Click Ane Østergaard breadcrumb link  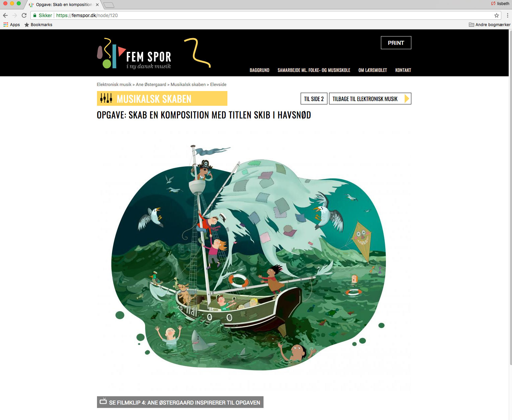(x=151, y=85)
